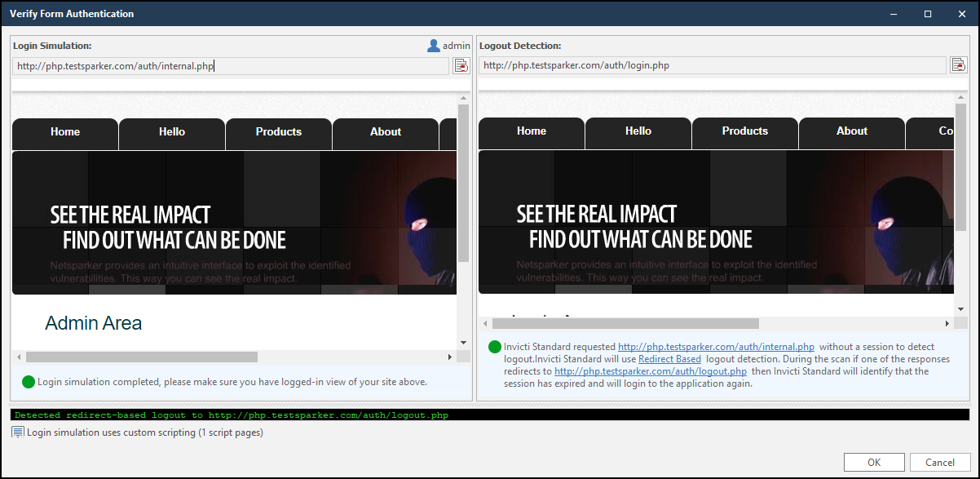Image resolution: width=980 pixels, height=479 pixels.
Task: Select the Home tab in the Login Simulation preview
Action: coord(64,131)
